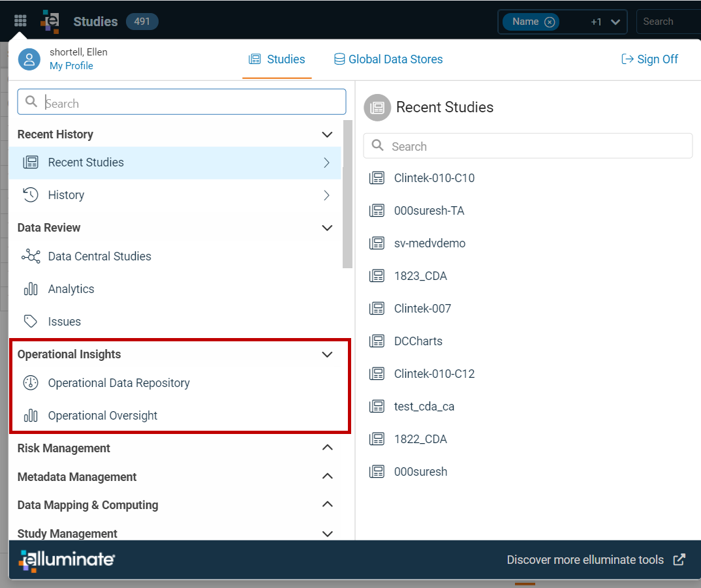The height and width of the screenshot is (588, 701).
Task: Open the +1 filters dropdown arrow
Action: pyautogui.click(x=615, y=22)
